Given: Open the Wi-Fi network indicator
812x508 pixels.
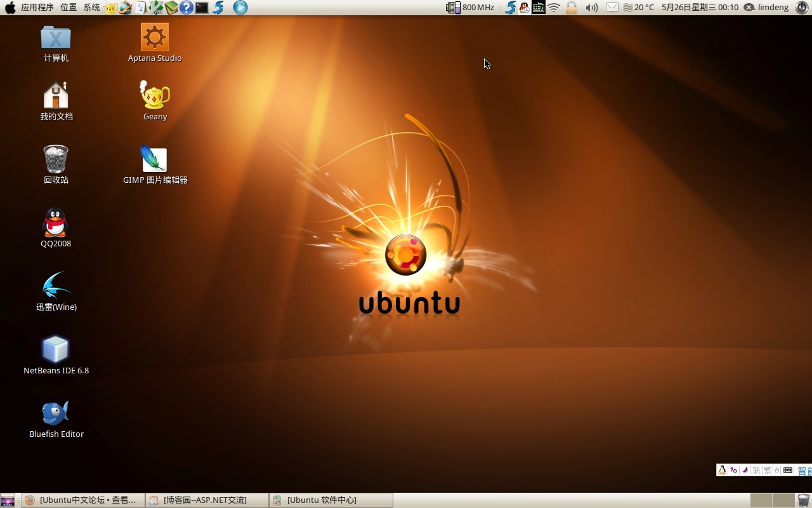Looking at the screenshot, I should click(554, 8).
